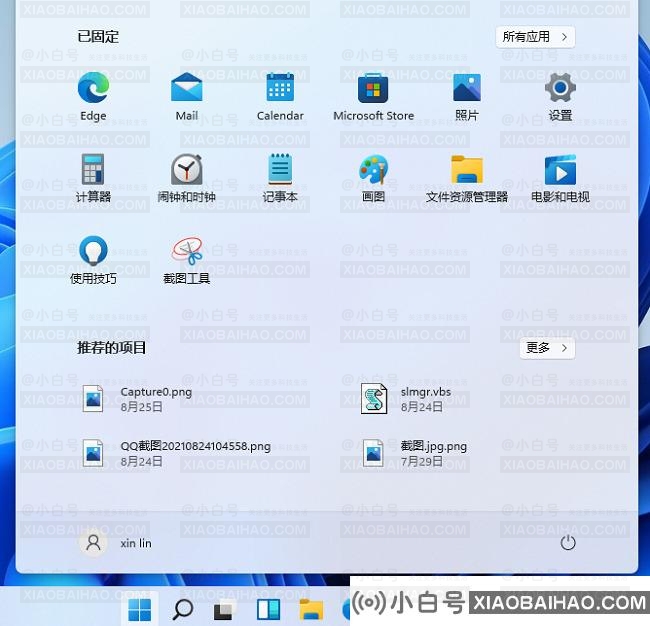The height and width of the screenshot is (626, 650).
Task: Open the Calendar app
Action: coord(280,96)
